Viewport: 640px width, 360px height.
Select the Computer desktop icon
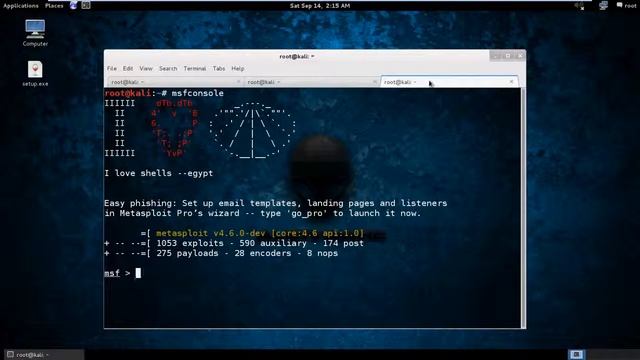(x=35, y=33)
